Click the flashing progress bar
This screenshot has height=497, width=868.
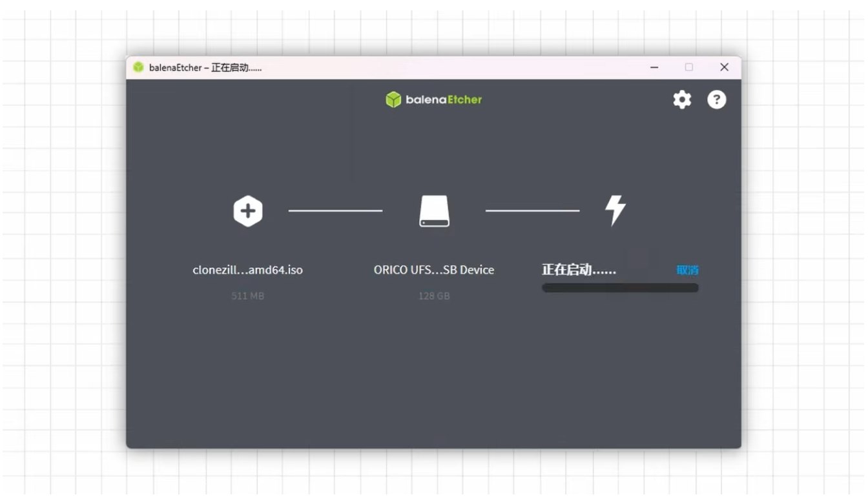(620, 288)
